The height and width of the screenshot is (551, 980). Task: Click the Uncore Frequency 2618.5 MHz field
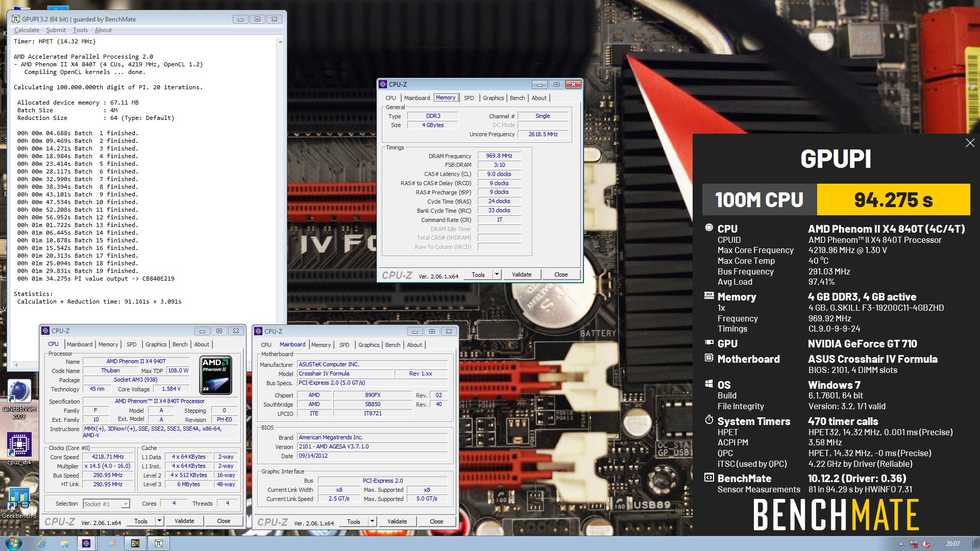coord(543,134)
